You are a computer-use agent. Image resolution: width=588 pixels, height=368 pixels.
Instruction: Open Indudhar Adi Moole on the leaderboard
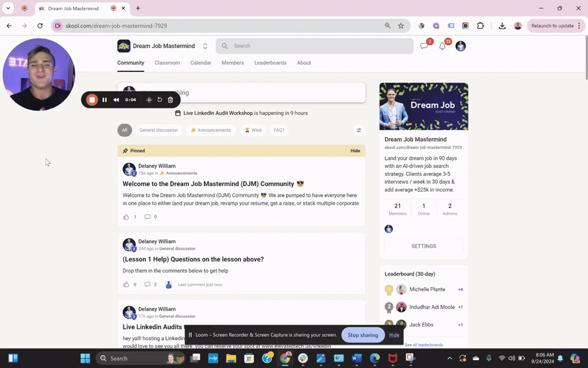(432, 307)
